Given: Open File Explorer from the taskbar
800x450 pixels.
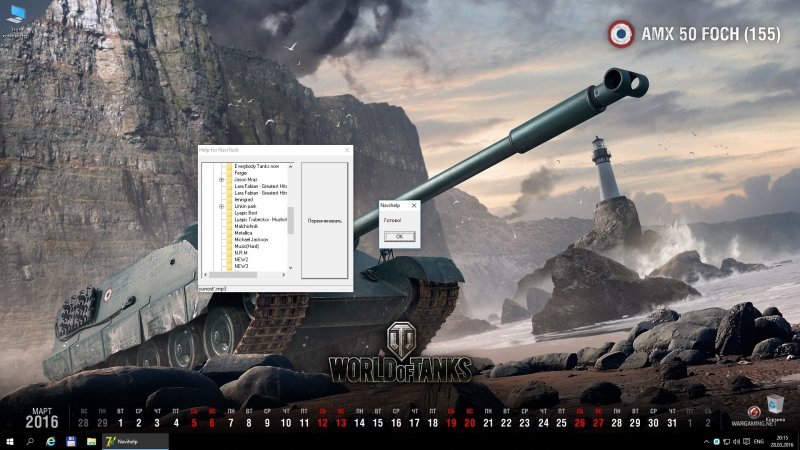Looking at the screenshot, I should (x=91, y=441).
